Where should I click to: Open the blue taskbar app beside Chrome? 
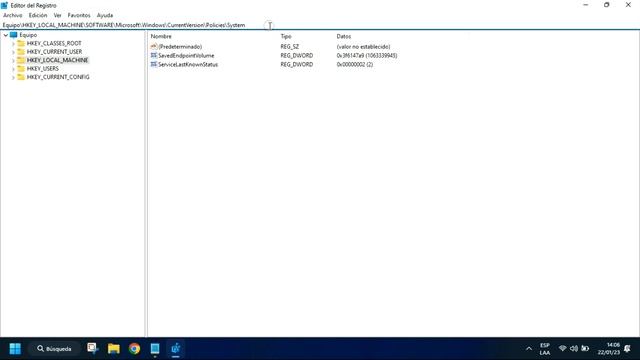click(155, 349)
